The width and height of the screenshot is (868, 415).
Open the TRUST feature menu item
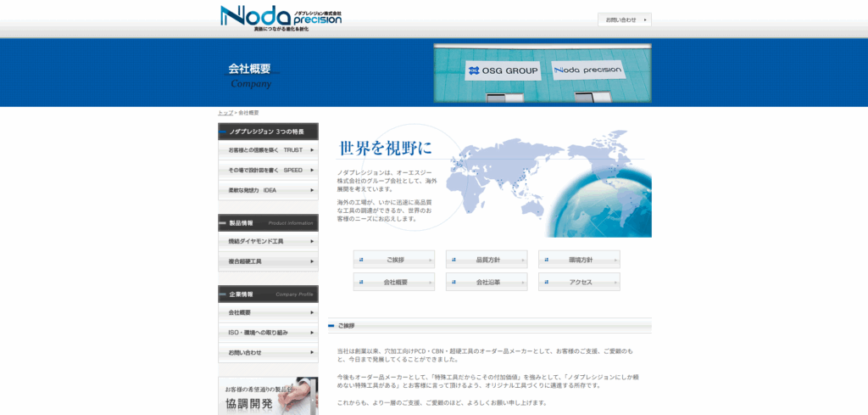click(268, 150)
